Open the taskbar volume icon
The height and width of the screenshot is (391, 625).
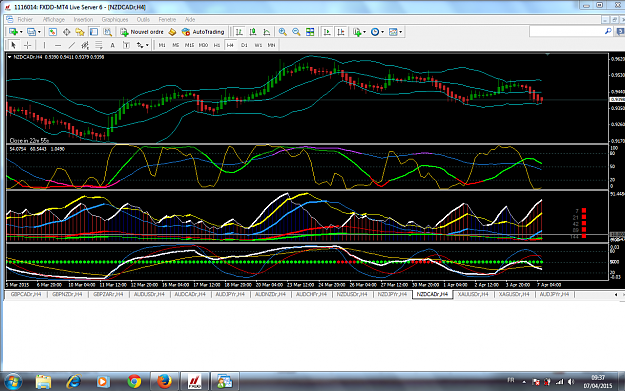tap(571, 382)
